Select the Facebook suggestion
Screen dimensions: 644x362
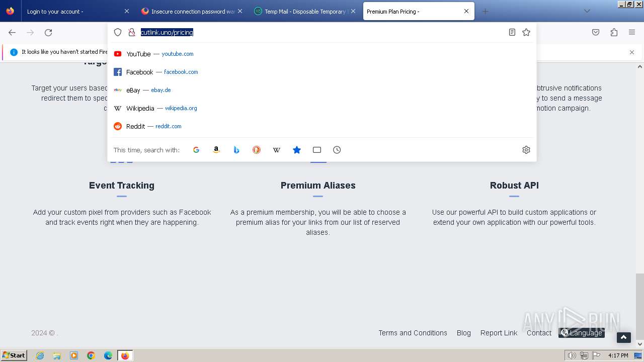click(x=322, y=72)
